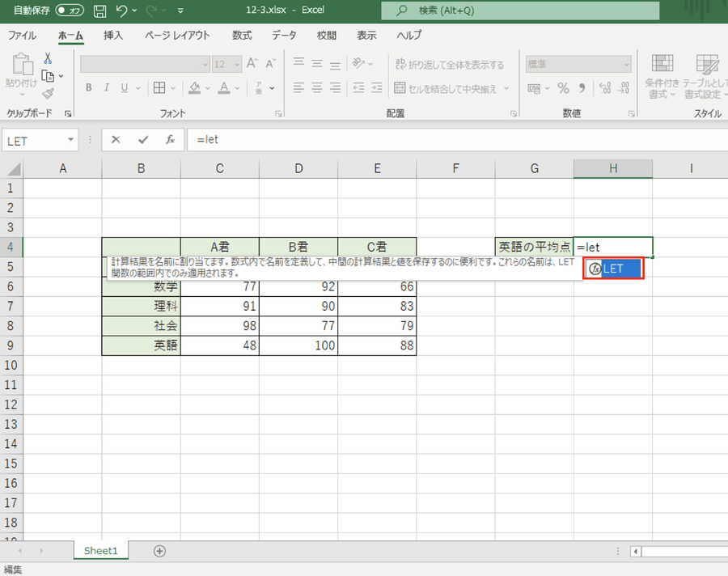Select the Format Painter brush icon
The width and height of the screenshot is (728, 576).
tap(48, 93)
